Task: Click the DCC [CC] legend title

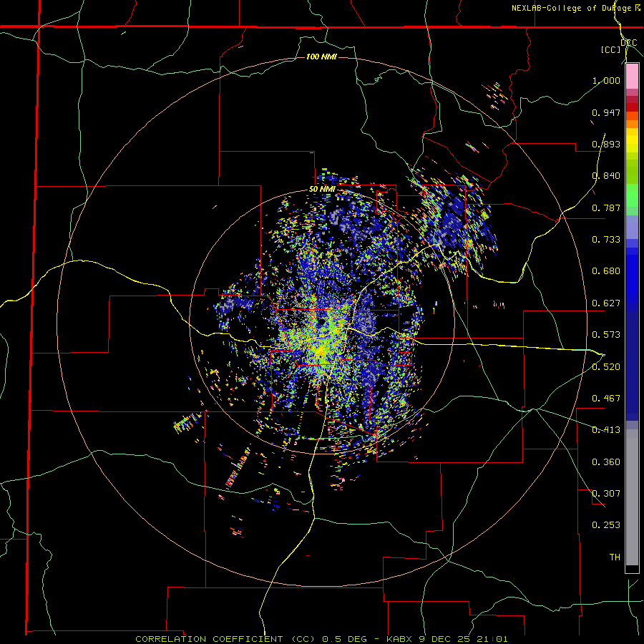Action: (619, 46)
